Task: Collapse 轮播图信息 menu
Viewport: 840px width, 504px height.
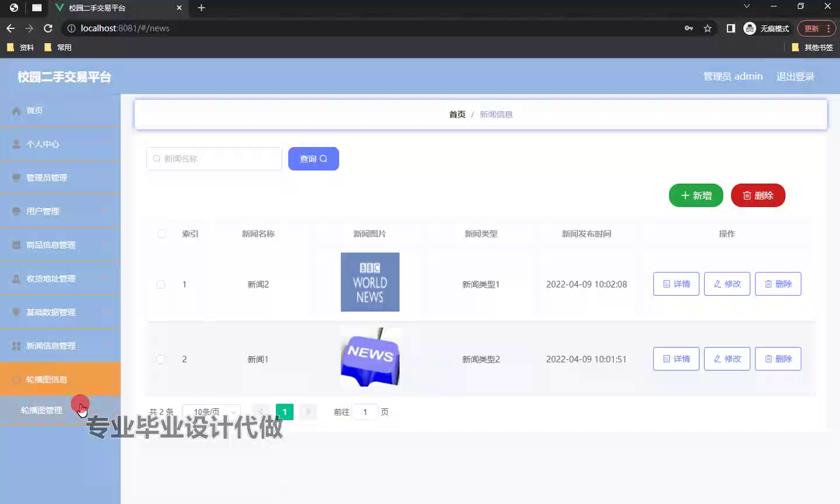Action: tap(60, 379)
